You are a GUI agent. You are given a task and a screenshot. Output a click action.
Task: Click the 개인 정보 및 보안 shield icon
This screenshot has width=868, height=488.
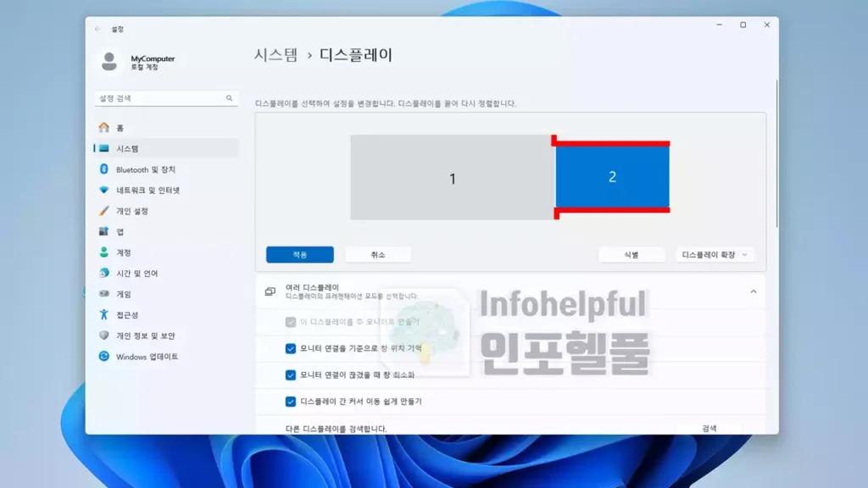pos(104,335)
